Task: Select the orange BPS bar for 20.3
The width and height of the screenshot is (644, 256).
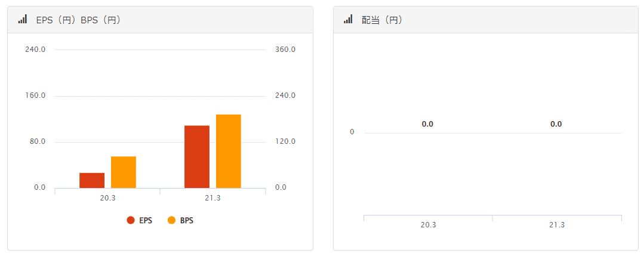Action: (x=124, y=172)
